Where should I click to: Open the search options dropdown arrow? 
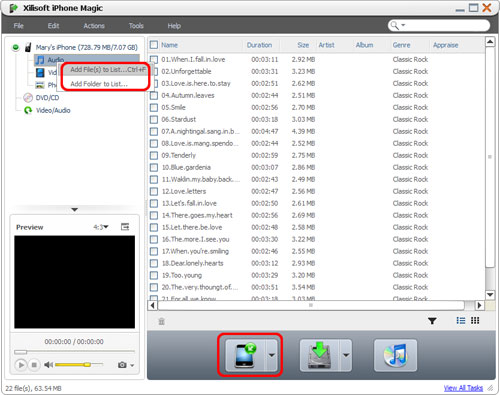[403, 25]
